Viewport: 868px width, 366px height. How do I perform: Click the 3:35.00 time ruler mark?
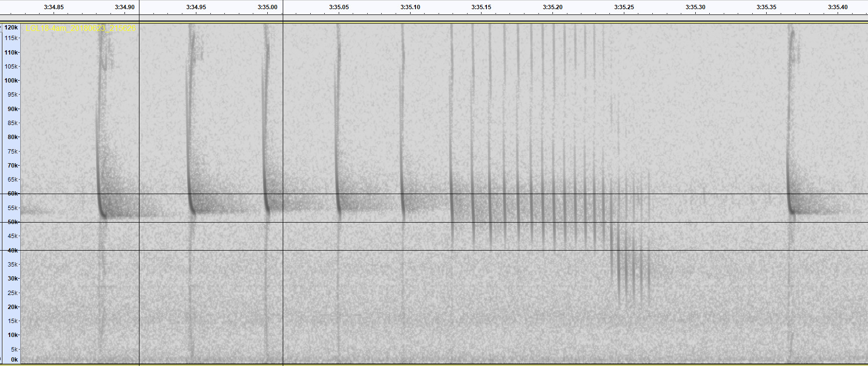268,7
